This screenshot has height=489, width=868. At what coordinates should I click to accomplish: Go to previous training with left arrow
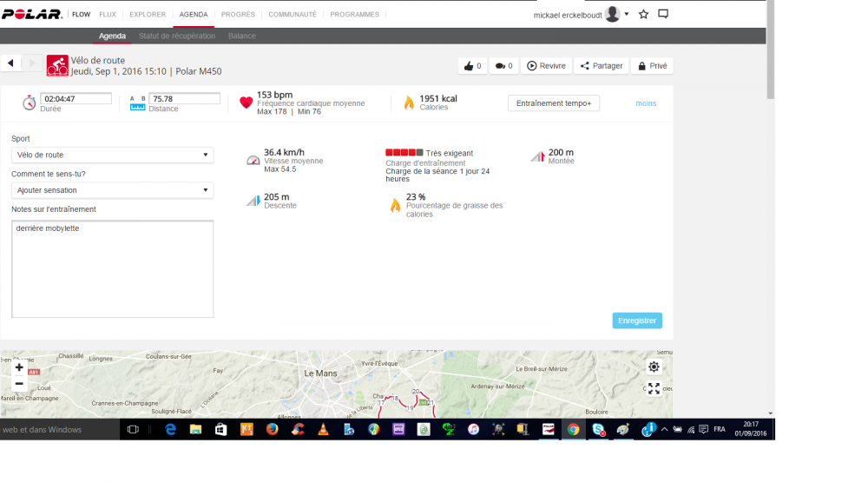pyautogui.click(x=11, y=63)
